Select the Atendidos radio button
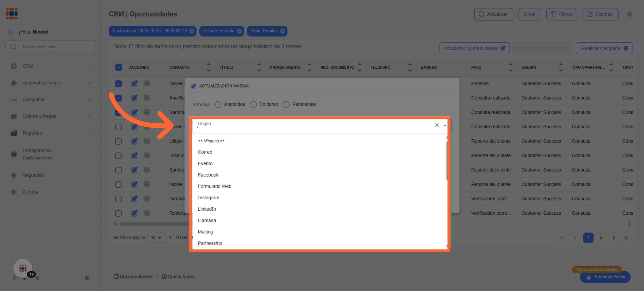The width and height of the screenshot is (644, 291). pyautogui.click(x=218, y=105)
